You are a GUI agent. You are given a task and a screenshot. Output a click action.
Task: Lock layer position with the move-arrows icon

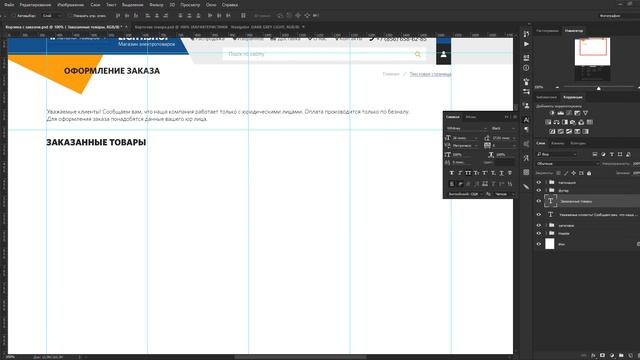click(573, 173)
